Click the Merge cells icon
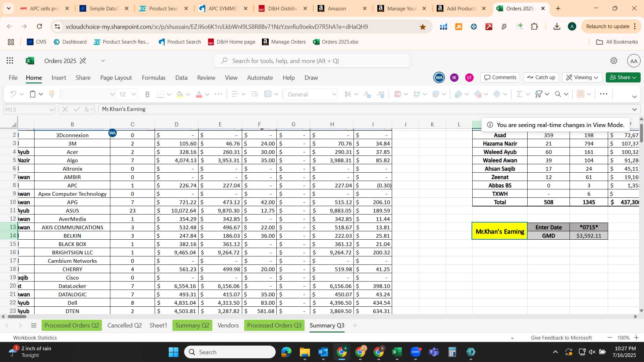The width and height of the screenshot is (644, 362). point(268,94)
